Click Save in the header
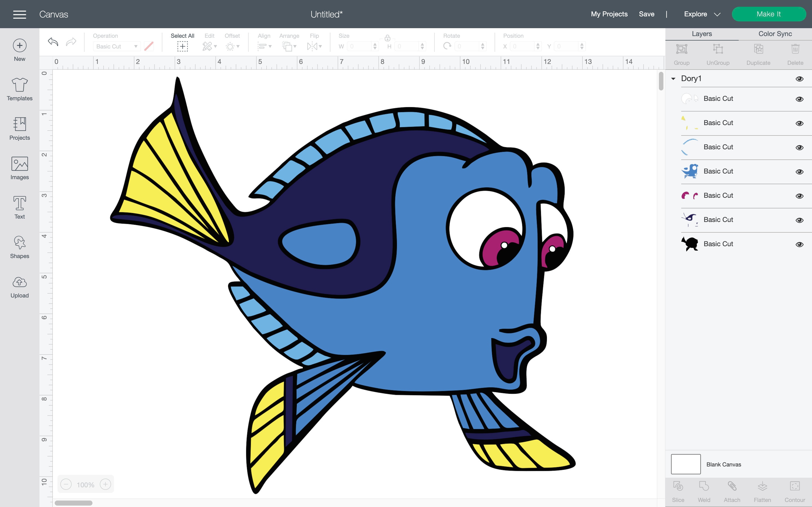The width and height of the screenshot is (812, 507). coord(646,14)
